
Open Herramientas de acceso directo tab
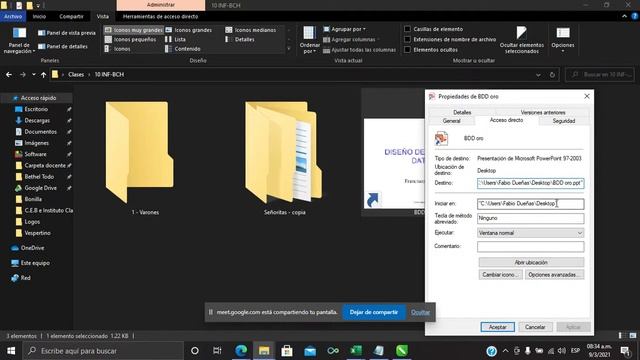point(160,16)
